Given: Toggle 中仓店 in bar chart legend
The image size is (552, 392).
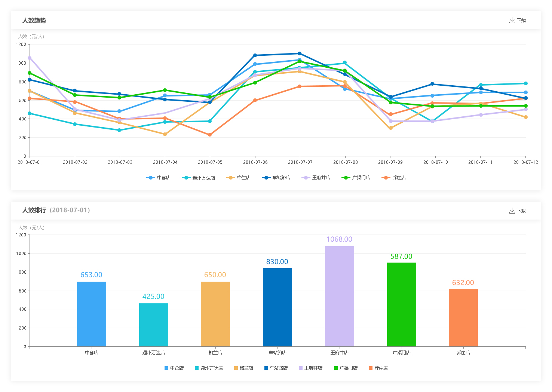Looking at the screenshot, I should click(x=174, y=368).
